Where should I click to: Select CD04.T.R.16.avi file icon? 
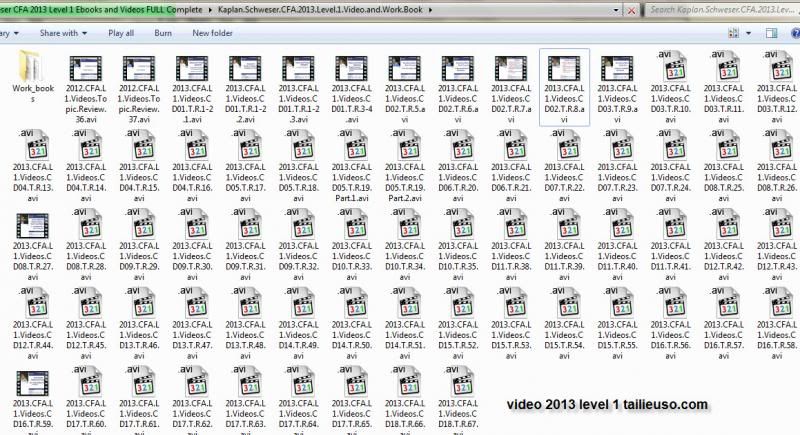[x=192, y=145]
